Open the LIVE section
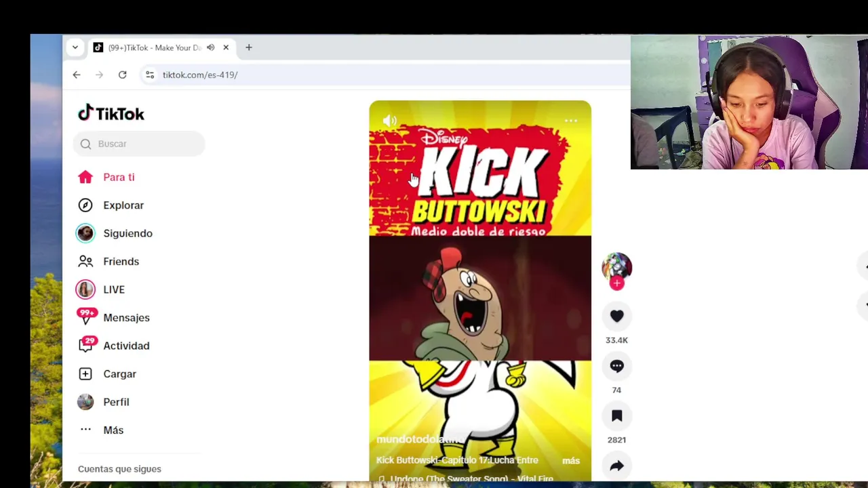 [114, 289]
